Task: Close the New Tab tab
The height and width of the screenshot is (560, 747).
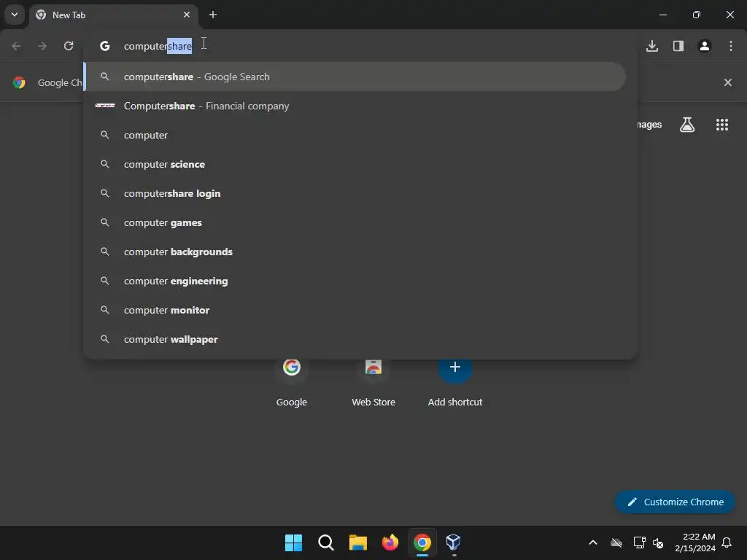Action: 187,15
